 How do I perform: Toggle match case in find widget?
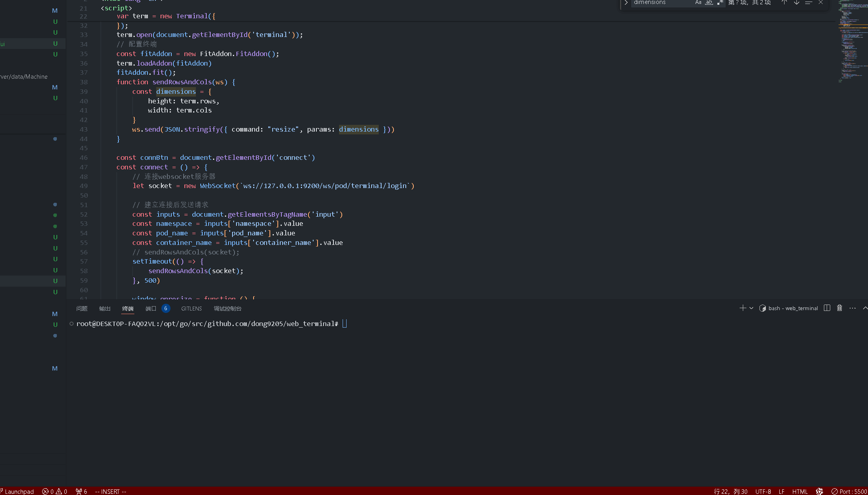[698, 2]
